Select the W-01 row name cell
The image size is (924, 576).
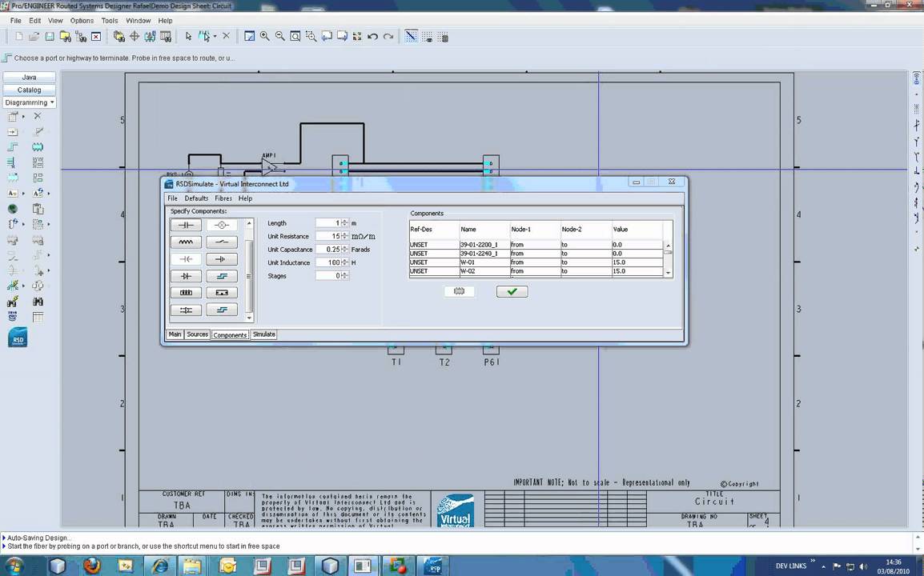pyautogui.click(x=484, y=262)
